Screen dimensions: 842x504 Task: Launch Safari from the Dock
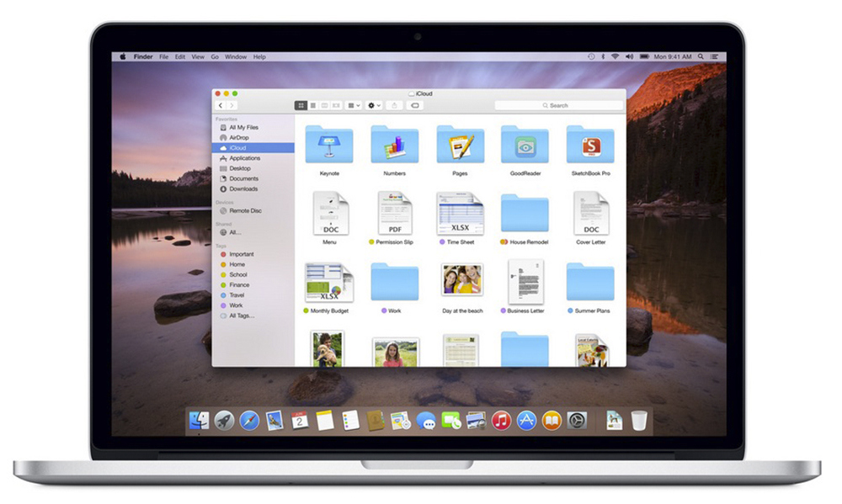(x=249, y=420)
